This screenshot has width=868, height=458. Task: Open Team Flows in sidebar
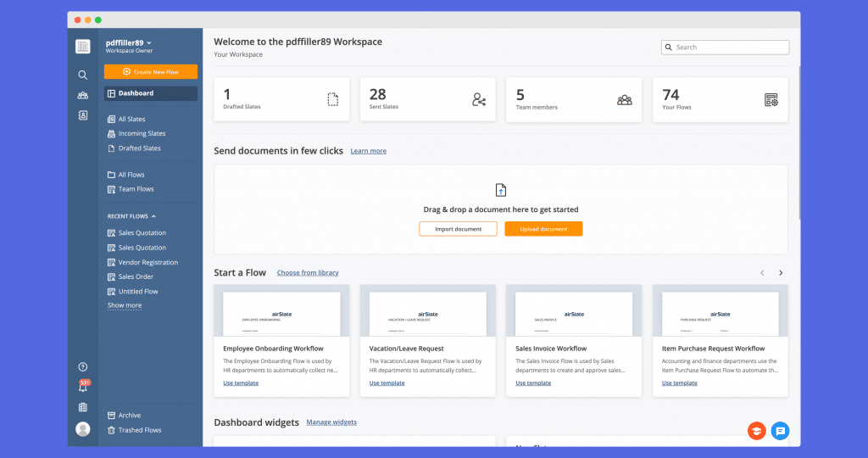[131, 189]
